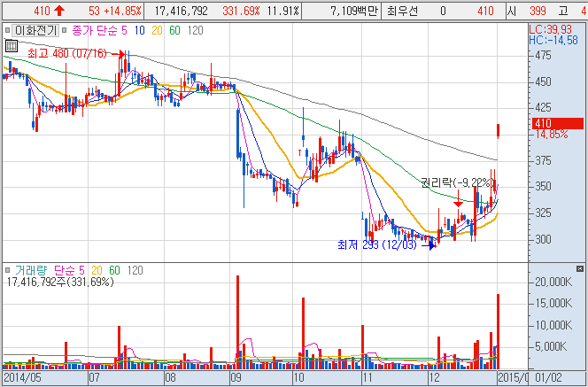Click the 20,000K volume axis label
The height and width of the screenshot is (387, 588).
pos(553,282)
